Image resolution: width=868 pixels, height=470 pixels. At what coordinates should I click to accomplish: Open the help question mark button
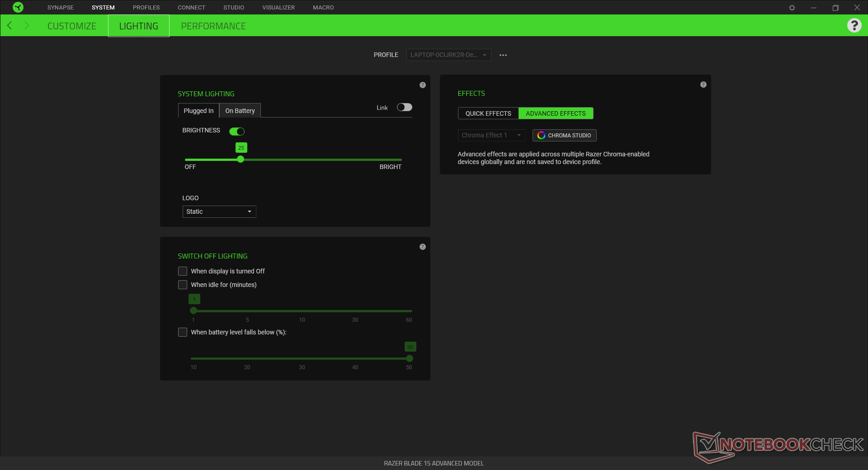pos(854,26)
